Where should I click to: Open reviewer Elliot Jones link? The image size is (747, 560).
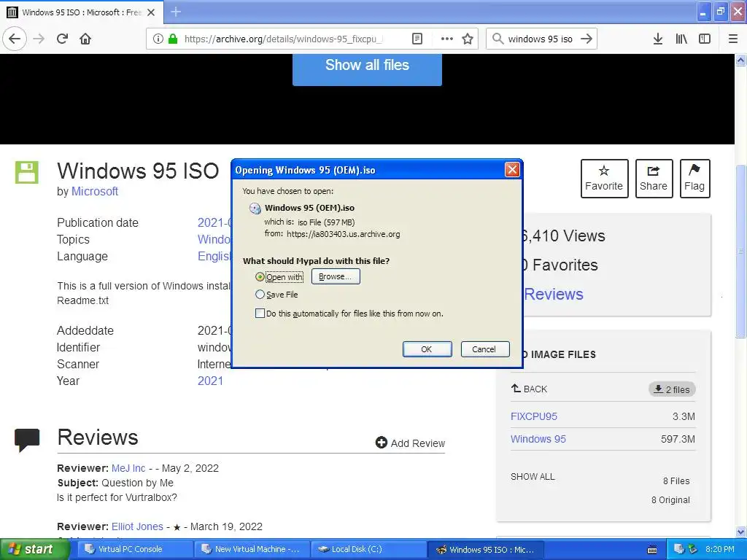click(x=137, y=526)
